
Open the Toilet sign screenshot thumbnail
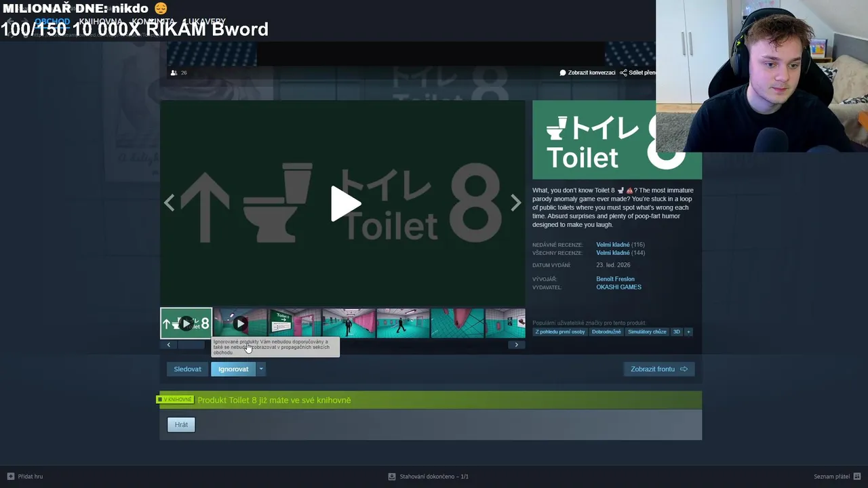(x=294, y=323)
